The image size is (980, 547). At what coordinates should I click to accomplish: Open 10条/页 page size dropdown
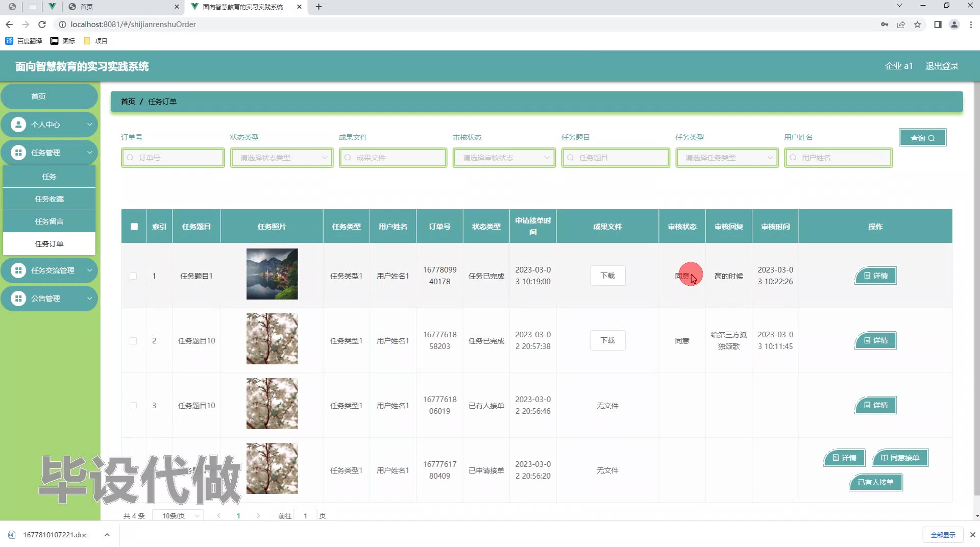coord(178,516)
